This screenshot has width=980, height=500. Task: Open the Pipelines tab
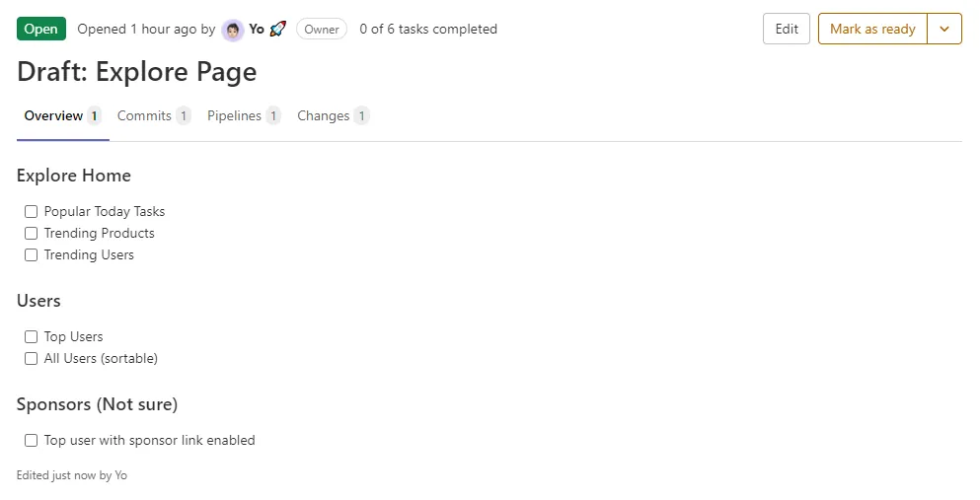234,116
